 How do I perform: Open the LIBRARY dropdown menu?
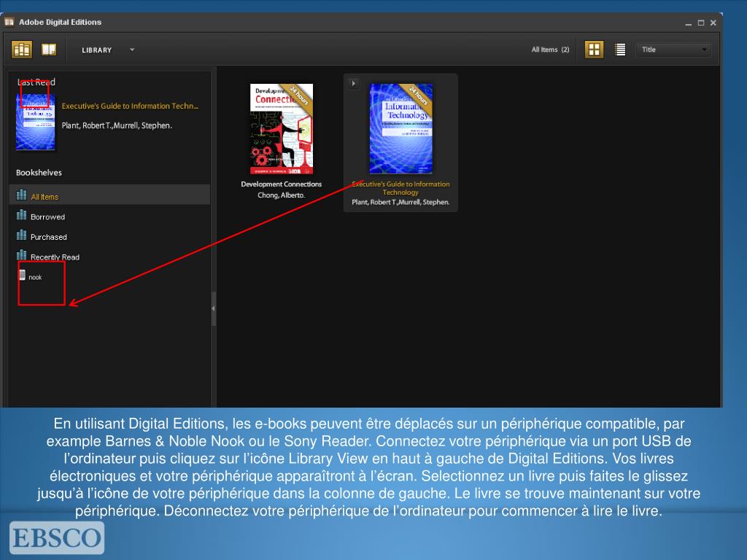(108, 50)
